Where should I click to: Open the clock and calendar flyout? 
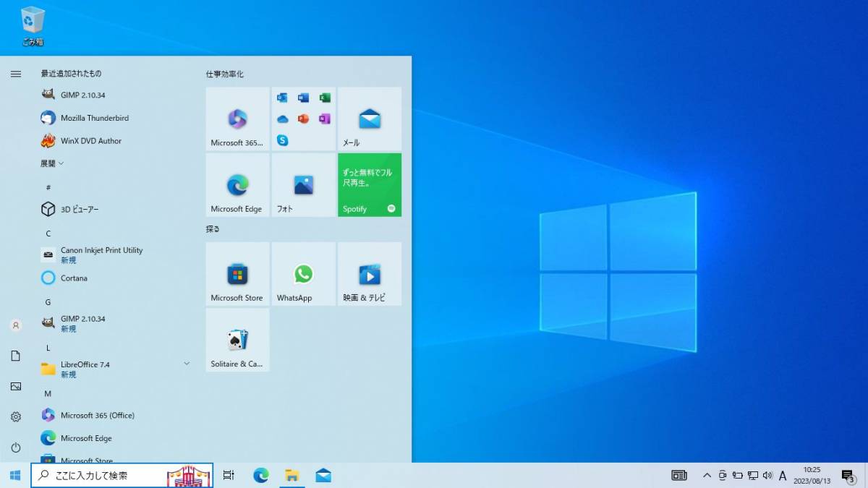point(812,475)
